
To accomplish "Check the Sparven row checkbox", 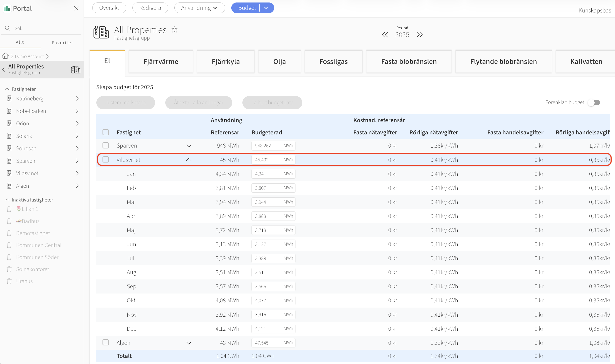I will 106,146.
